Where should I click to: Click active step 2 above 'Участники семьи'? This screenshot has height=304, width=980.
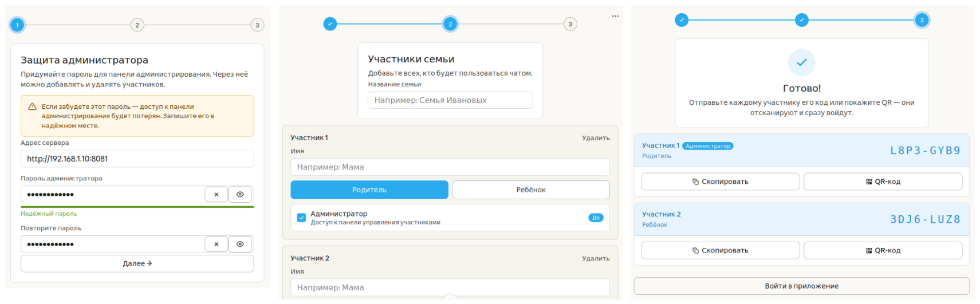pyautogui.click(x=450, y=24)
